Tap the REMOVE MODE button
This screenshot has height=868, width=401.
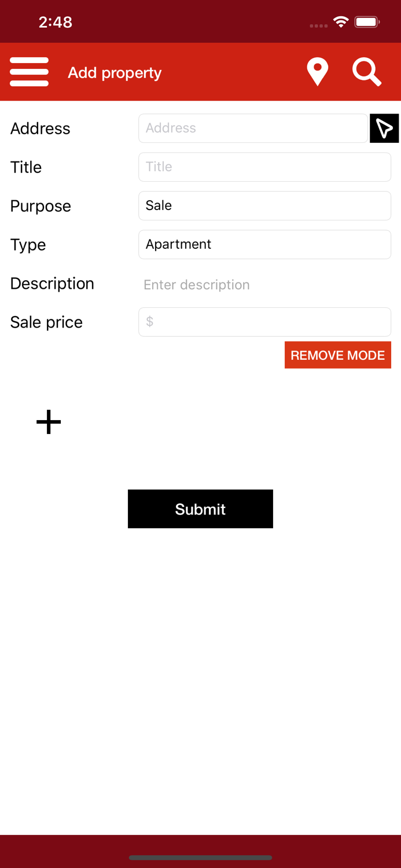[338, 355]
